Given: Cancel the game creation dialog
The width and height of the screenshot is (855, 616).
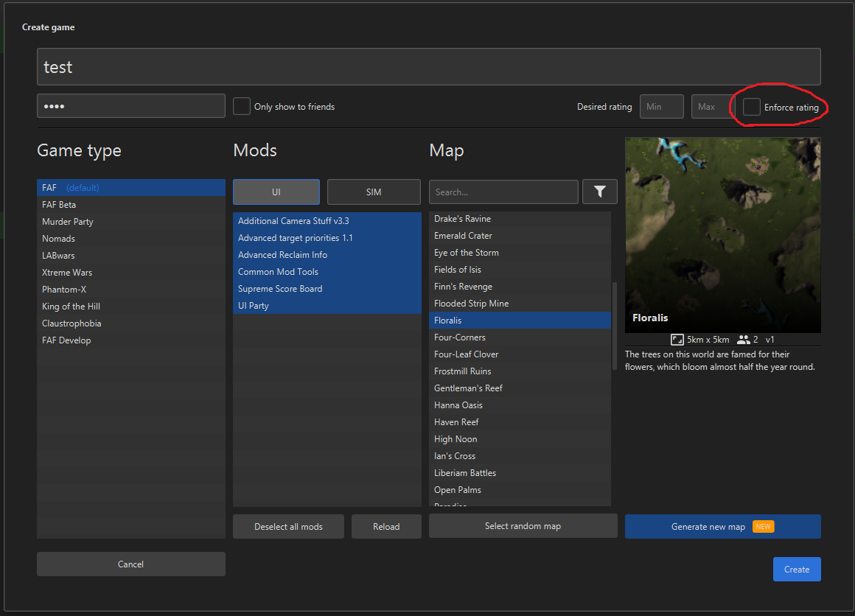Looking at the screenshot, I should (131, 564).
